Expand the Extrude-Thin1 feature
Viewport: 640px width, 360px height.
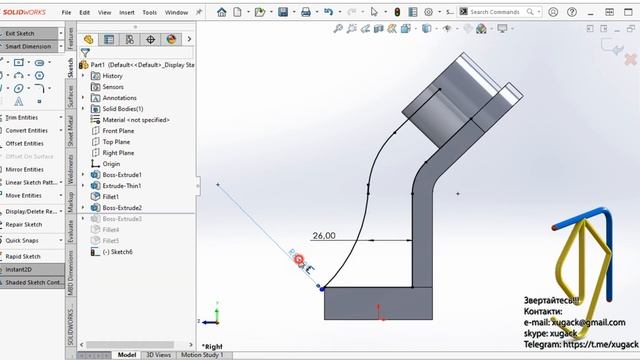point(83,186)
